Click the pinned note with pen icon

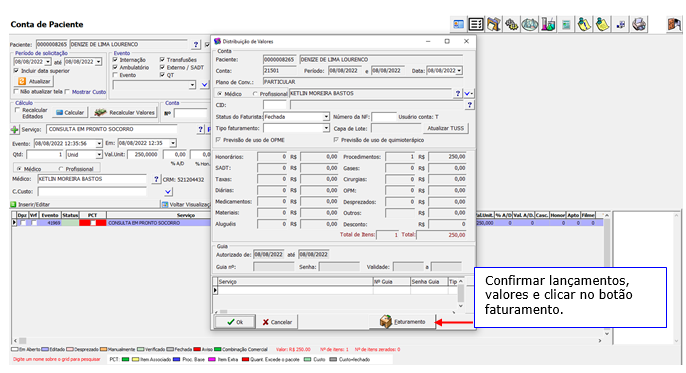584,24
